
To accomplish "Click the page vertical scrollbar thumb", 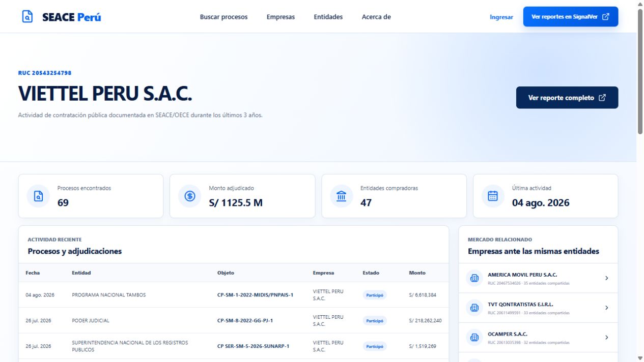I will click(x=640, y=71).
